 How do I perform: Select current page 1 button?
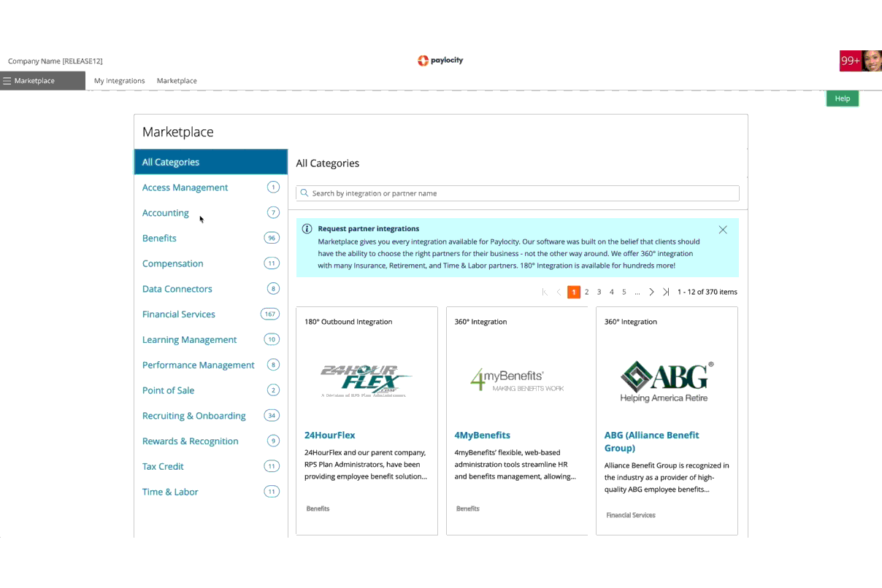[x=574, y=292]
